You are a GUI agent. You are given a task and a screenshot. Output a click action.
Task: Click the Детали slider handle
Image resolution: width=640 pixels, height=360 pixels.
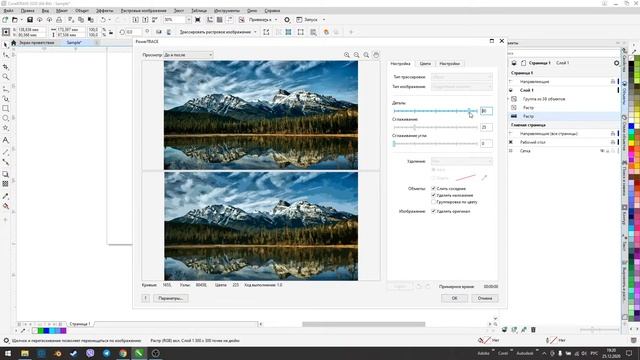[469, 111]
